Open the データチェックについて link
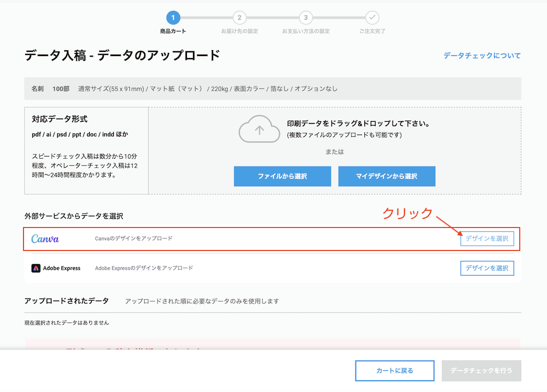The width and height of the screenshot is (547, 392). [x=481, y=56]
